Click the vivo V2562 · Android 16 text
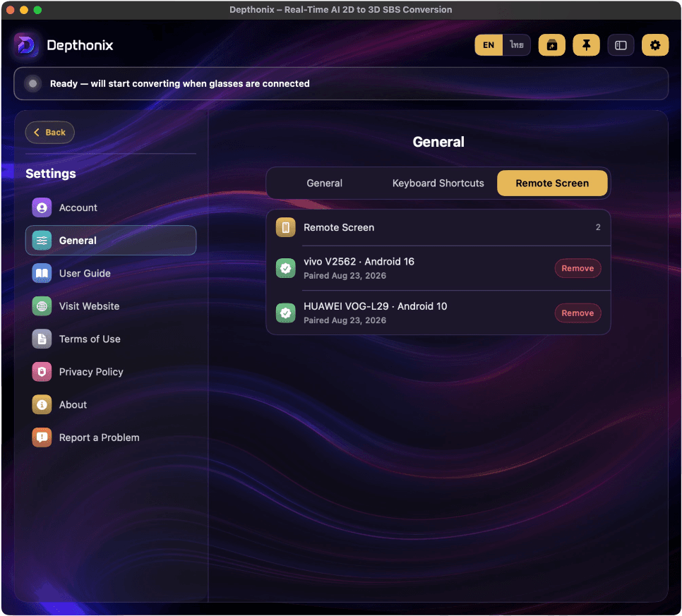The height and width of the screenshot is (616, 682). point(359,261)
